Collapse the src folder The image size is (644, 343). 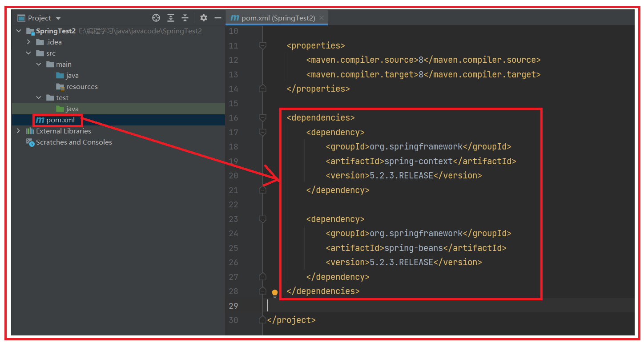click(28, 53)
